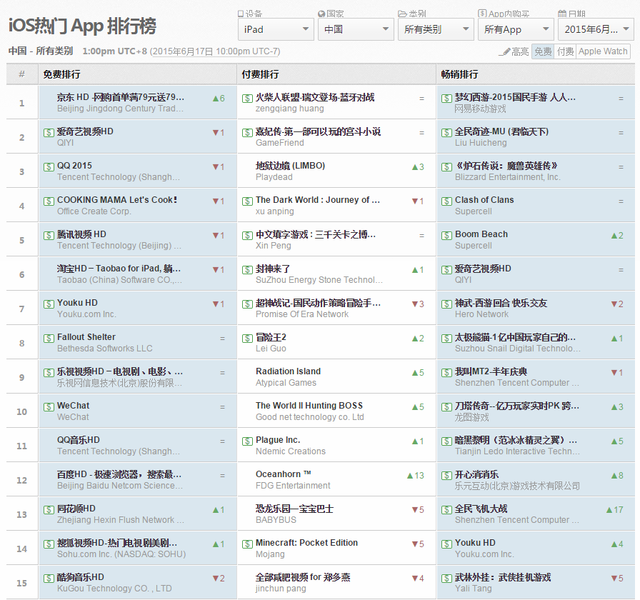Click the 免费排行 column header
640x600 pixels.
(x=61, y=74)
